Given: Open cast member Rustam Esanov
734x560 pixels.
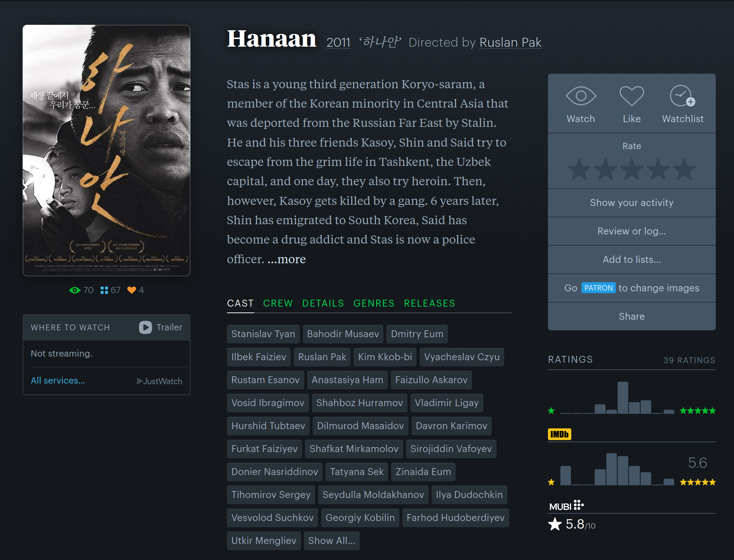Looking at the screenshot, I should point(266,380).
